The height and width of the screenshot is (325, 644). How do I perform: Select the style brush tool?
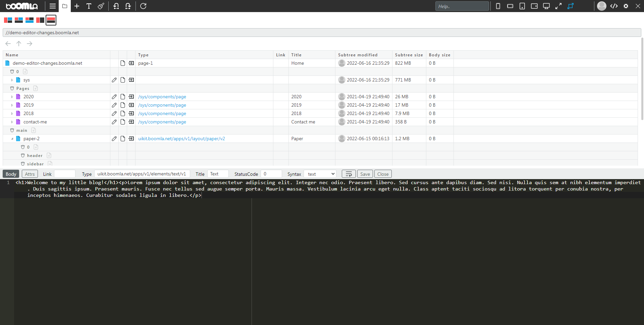(x=101, y=6)
